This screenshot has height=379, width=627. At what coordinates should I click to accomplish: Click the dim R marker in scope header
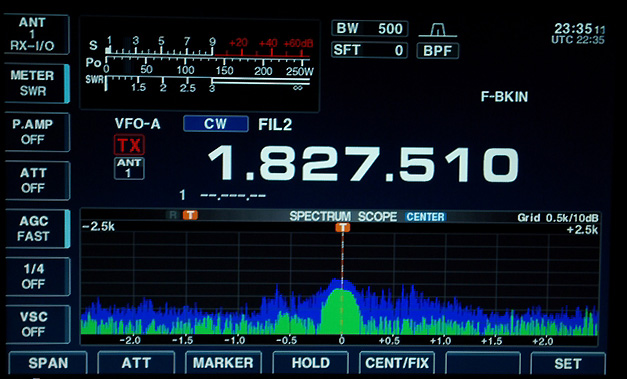pyautogui.click(x=173, y=215)
